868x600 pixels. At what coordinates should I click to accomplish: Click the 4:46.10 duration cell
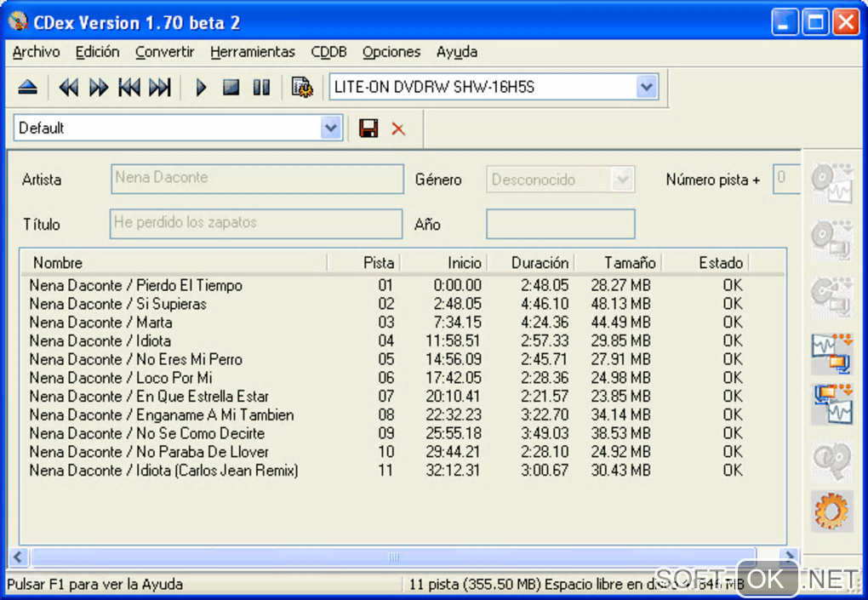[x=544, y=304]
